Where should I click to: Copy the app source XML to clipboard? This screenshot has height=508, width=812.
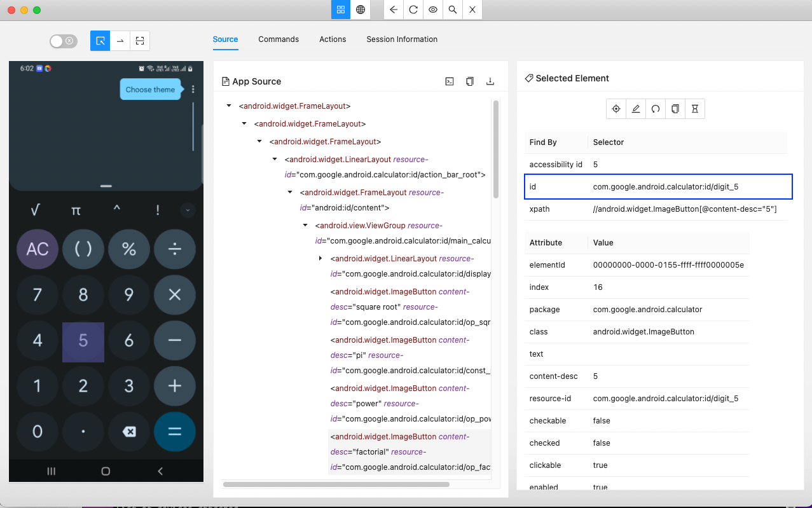[x=469, y=81]
